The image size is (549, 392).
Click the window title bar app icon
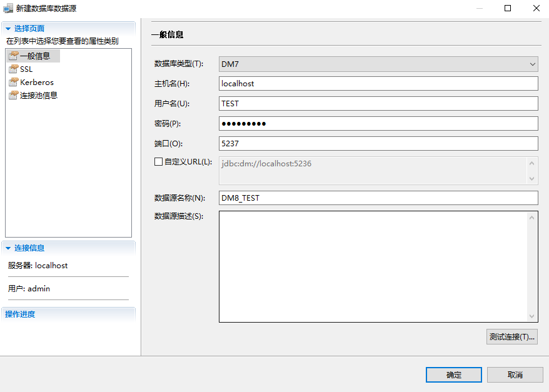click(x=8, y=8)
